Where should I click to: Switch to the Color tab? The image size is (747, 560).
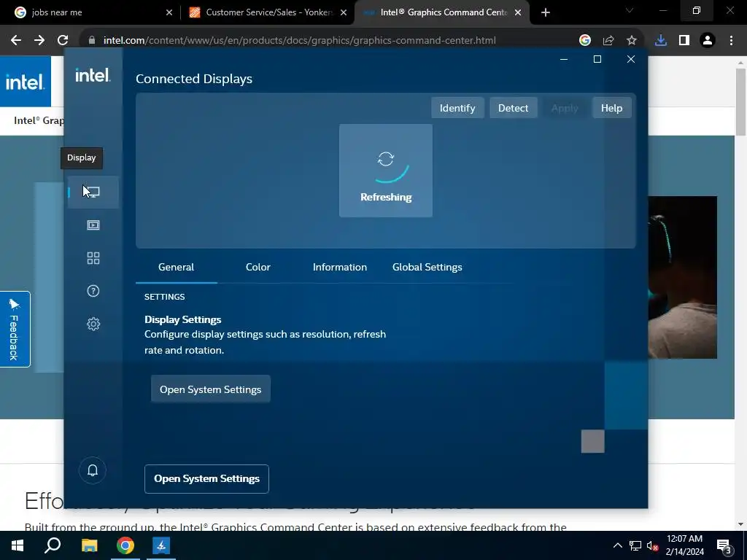pyautogui.click(x=258, y=267)
